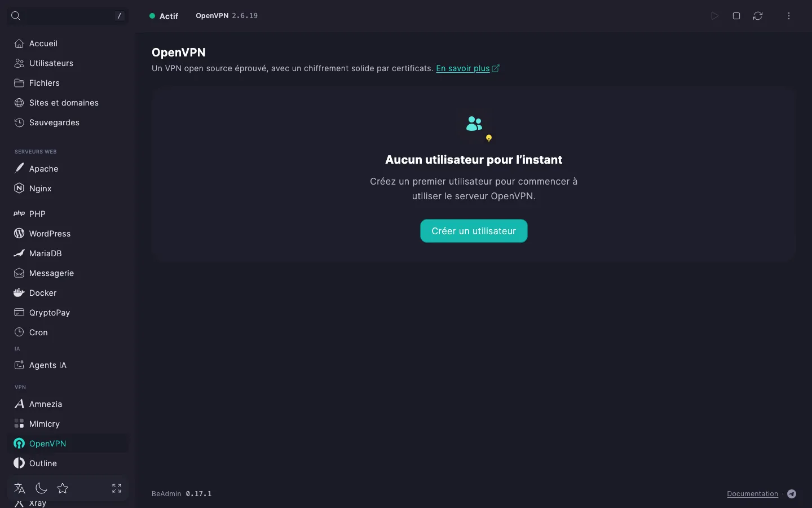Screen dimensions: 812x508
Task: Click the BeAdmin 0.17.1 version text
Action: click(x=182, y=494)
